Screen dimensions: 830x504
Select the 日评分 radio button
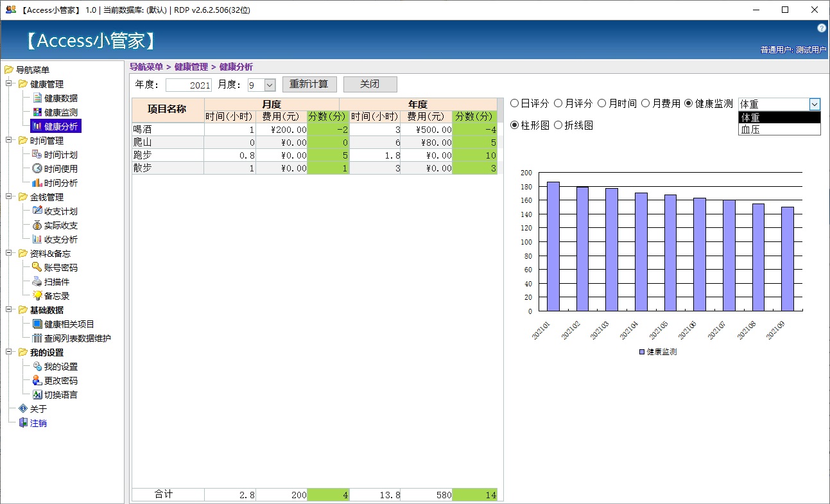[x=515, y=103]
